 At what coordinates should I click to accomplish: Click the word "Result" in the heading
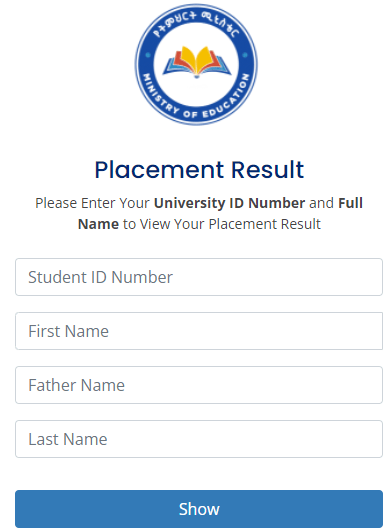[267, 169]
